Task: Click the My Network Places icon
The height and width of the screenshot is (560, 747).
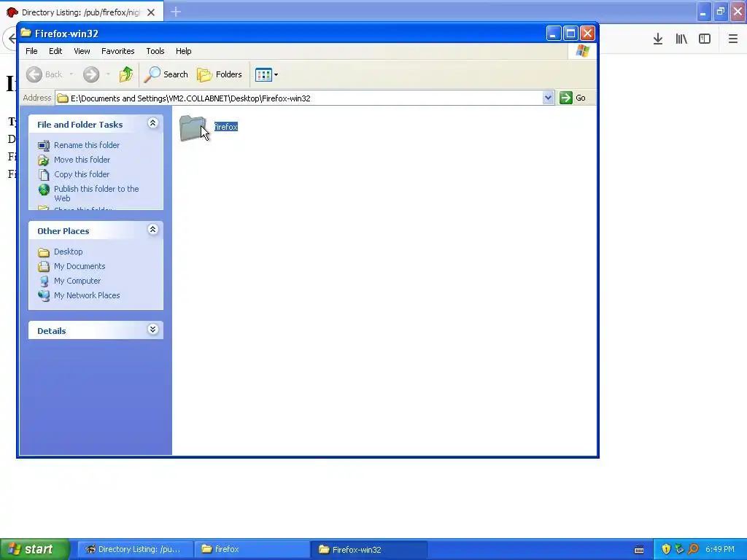Action: click(43, 296)
